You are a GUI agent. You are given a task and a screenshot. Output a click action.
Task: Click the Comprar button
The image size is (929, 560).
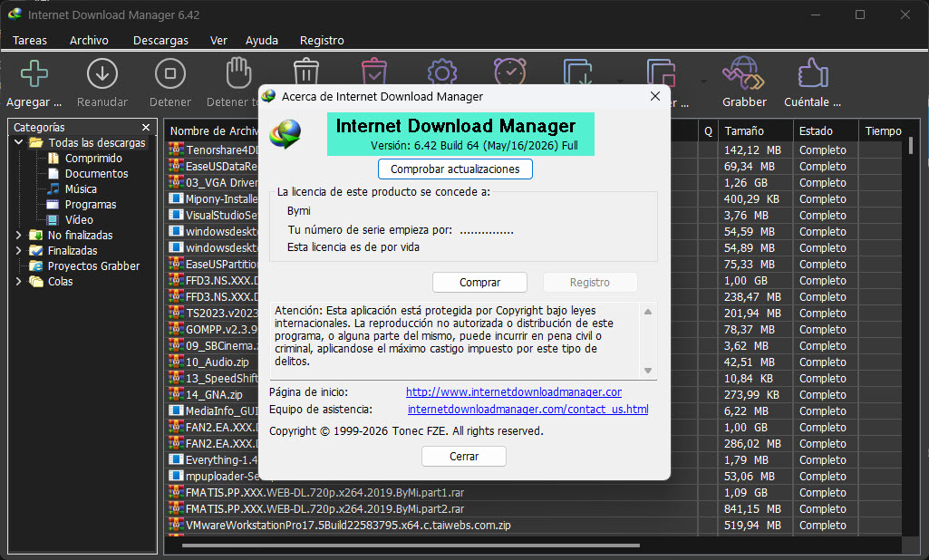click(479, 282)
